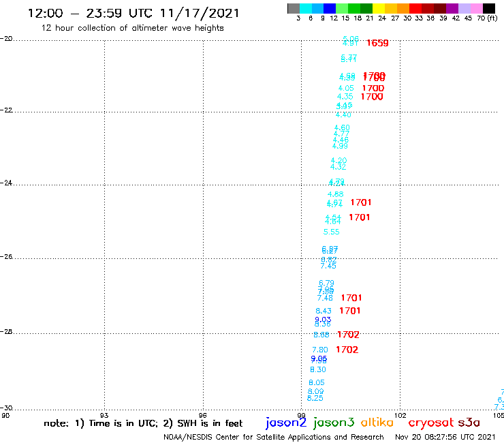
Task: Click the s3a satellite label
Action: 469,423
